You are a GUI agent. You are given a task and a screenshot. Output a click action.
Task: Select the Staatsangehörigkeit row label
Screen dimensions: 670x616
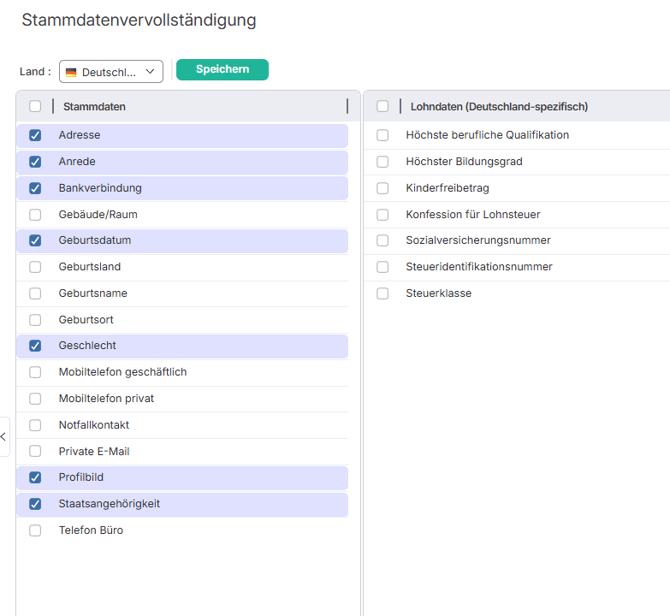tap(109, 504)
